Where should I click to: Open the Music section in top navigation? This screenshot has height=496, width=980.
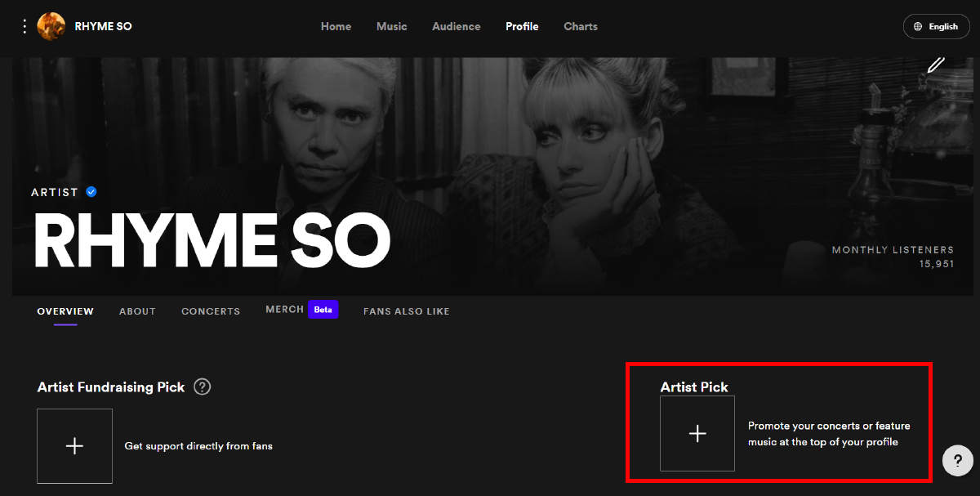(x=391, y=26)
